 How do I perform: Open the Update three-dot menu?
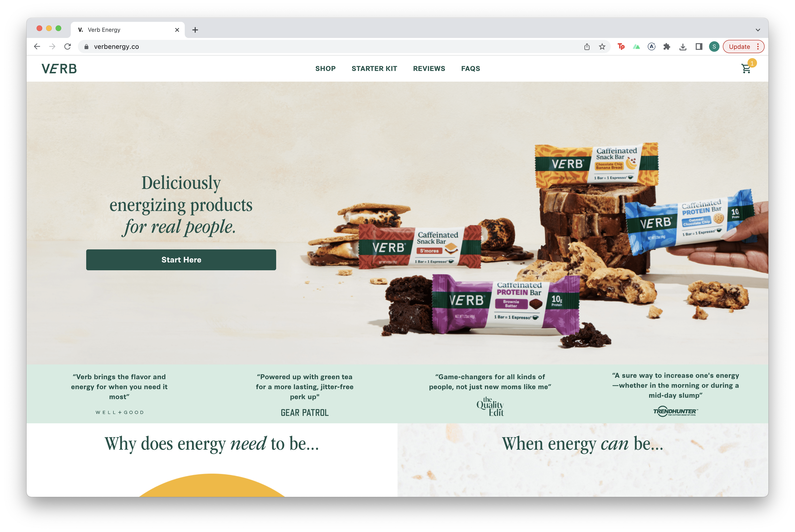coord(758,47)
